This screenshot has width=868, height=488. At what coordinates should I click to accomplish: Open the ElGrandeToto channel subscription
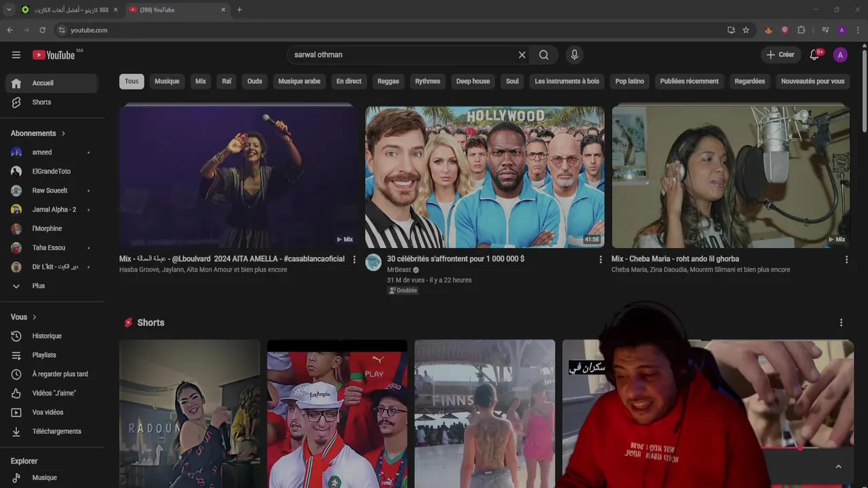tap(52, 171)
